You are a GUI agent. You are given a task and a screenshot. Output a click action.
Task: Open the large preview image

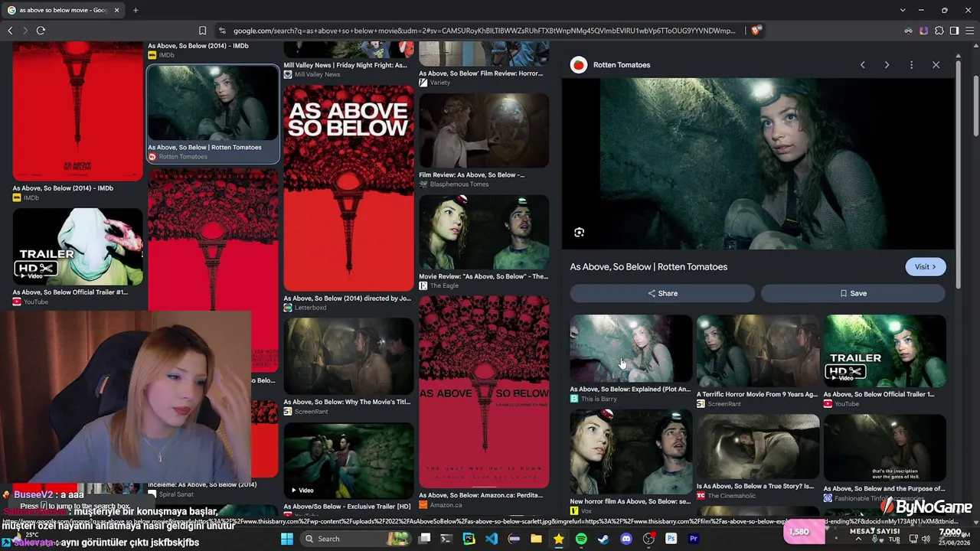(x=758, y=164)
